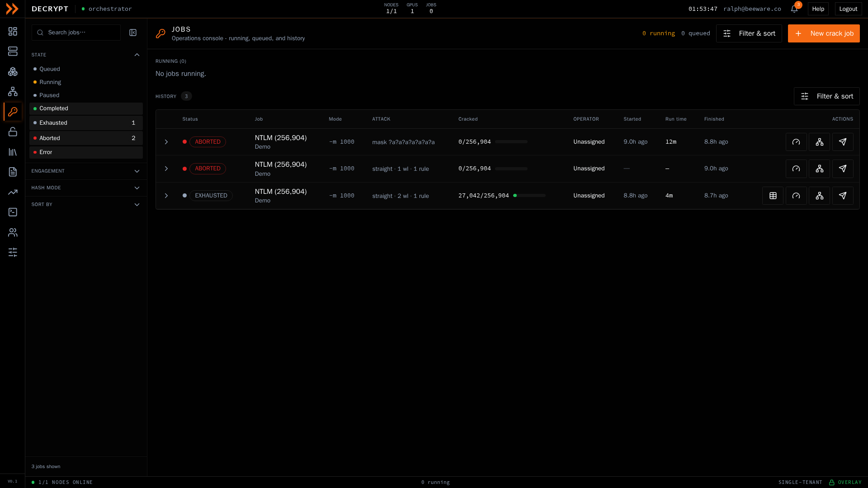The image size is (868, 488).
Task: Expand the ENGAGEMENT filter section
Action: point(86,171)
